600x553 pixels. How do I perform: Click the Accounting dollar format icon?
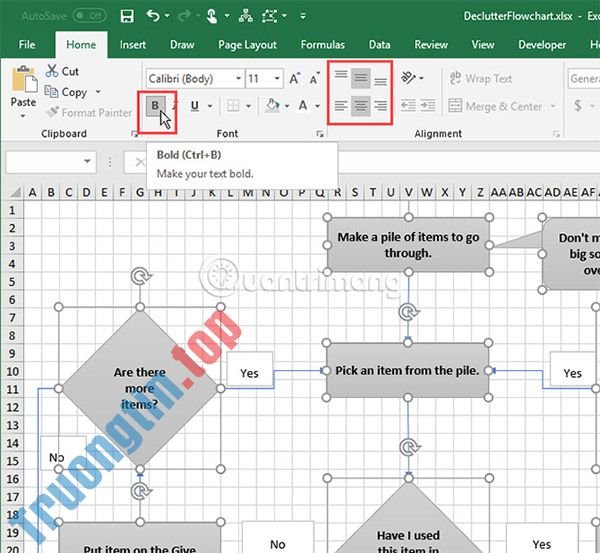[x=578, y=106]
